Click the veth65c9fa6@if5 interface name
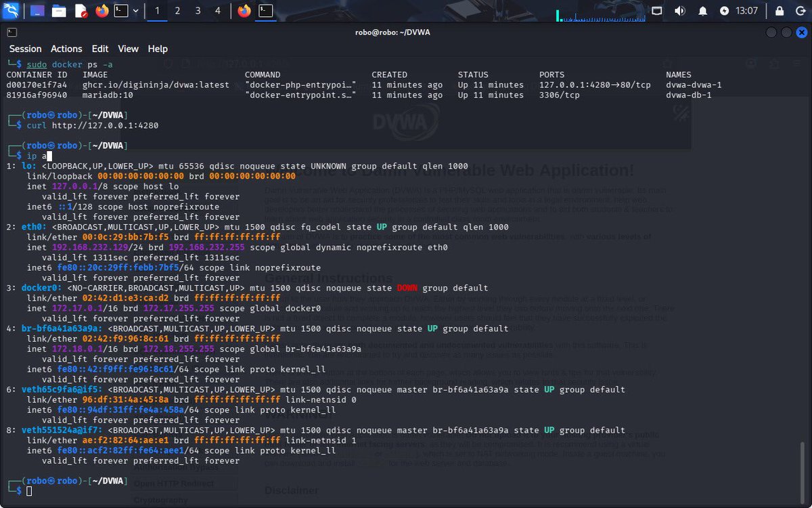 [60, 389]
